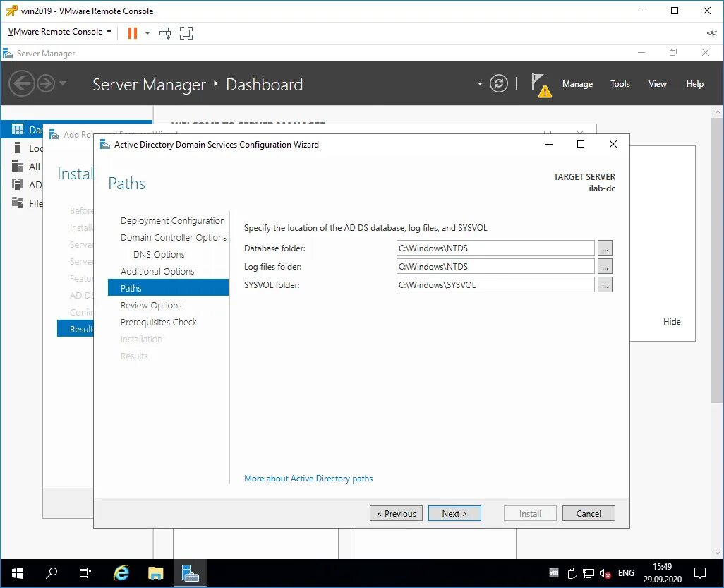Collapse the VMware toolbar with the chevron
Screen dimensions: 724x588
(711, 32)
